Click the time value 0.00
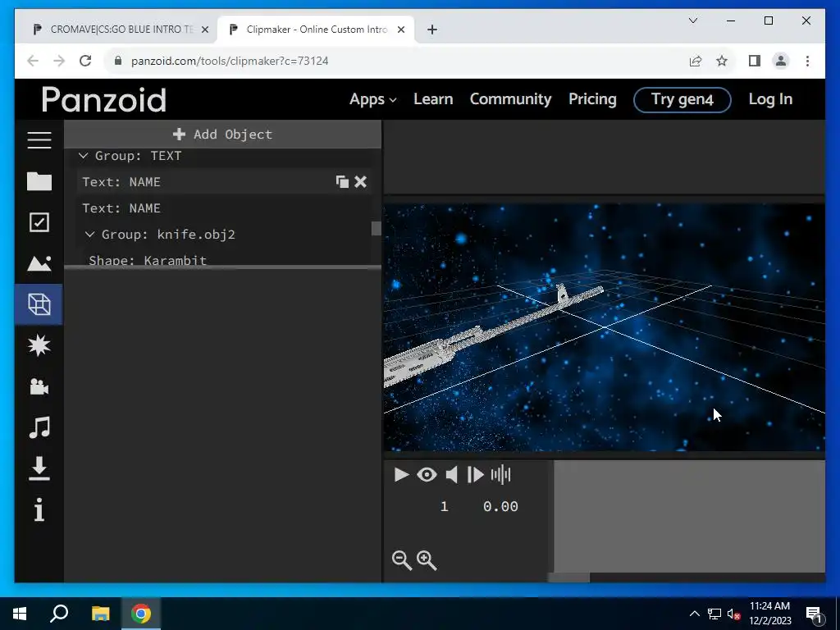The height and width of the screenshot is (630, 840). pyautogui.click(x=500, y=506)
